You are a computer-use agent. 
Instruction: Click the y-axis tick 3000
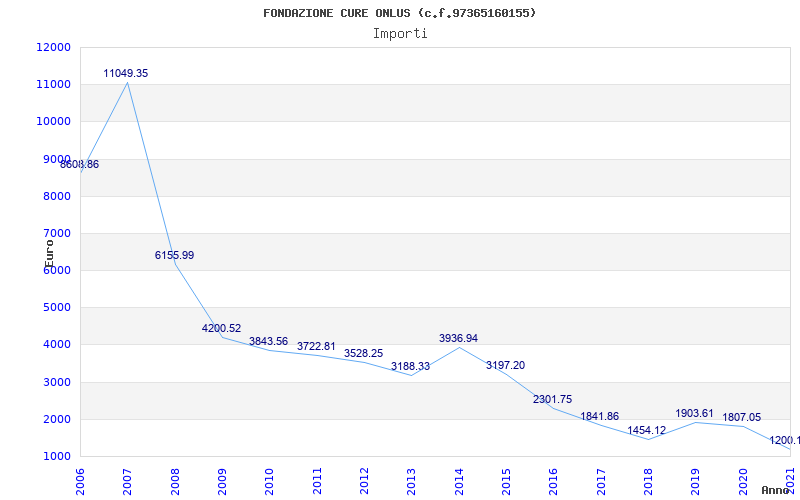[56, 383]
